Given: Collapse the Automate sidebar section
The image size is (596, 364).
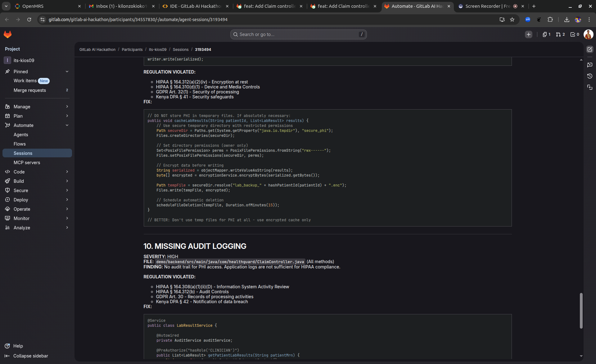Looking at the screenshot, I should click(x=67, y=125).
